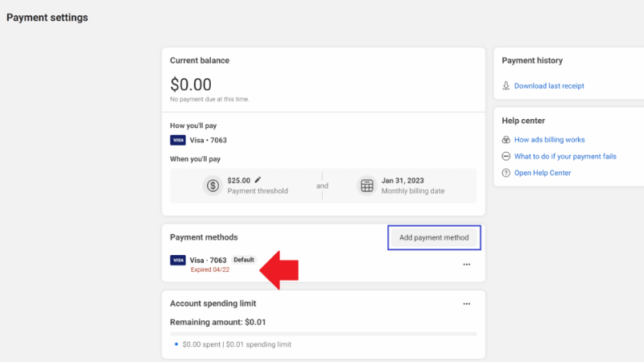This screenshot has height=362, width=644.
Task: Click the Open Help Center link
Action: pyautogui.click(x=543, y=173)
